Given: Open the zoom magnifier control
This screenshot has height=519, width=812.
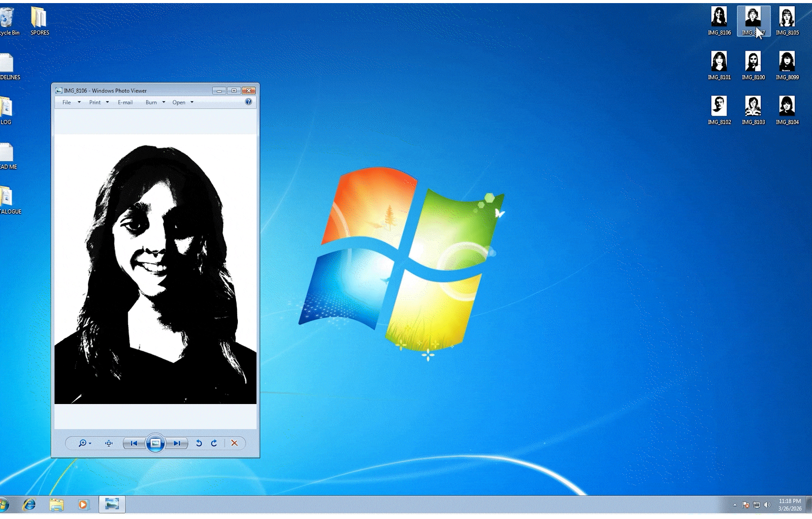Looking at the screenshot, I should [85, 443].
